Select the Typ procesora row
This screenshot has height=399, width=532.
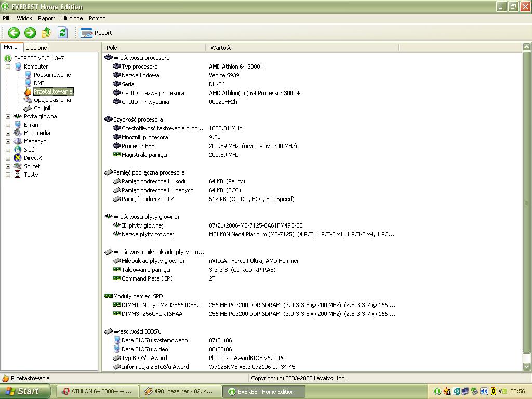tap(250, 66)
